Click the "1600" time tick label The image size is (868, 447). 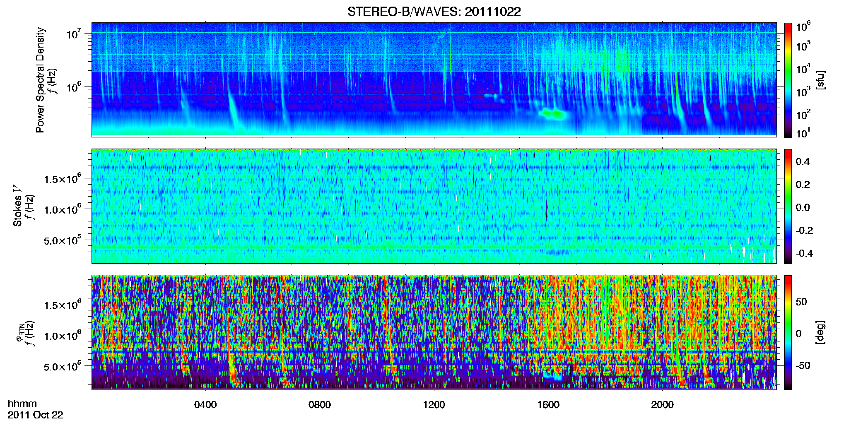pos(548,404)
